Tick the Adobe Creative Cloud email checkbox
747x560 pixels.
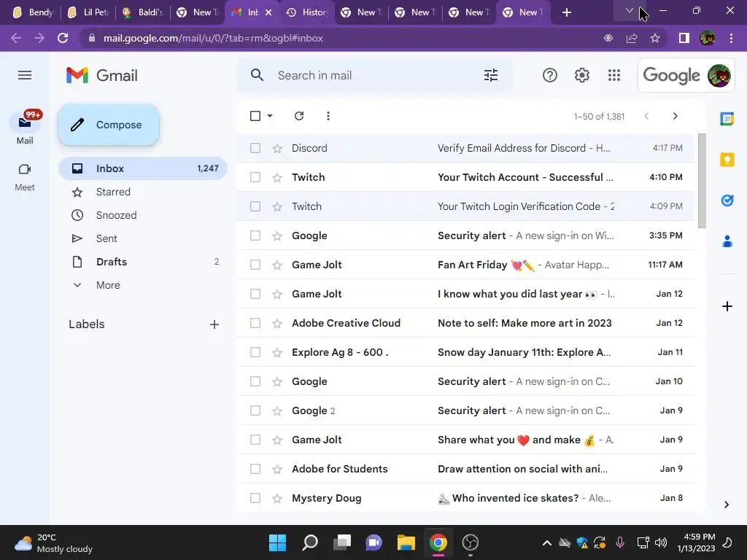pos(255,323)
